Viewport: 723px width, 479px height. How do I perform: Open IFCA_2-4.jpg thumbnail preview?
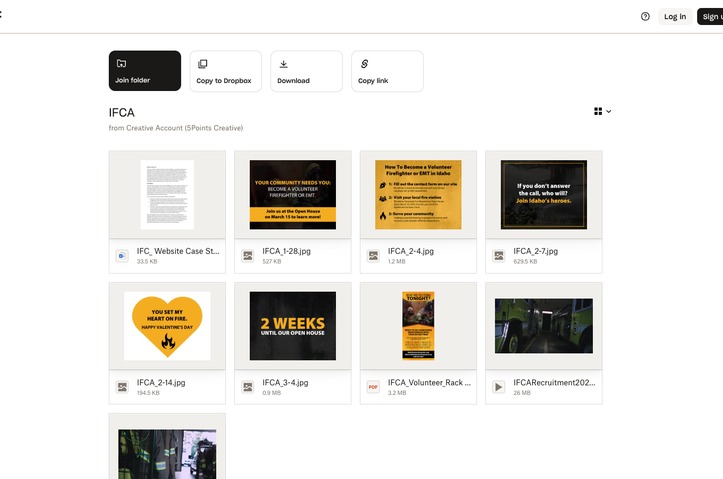(x=418, y=195)
